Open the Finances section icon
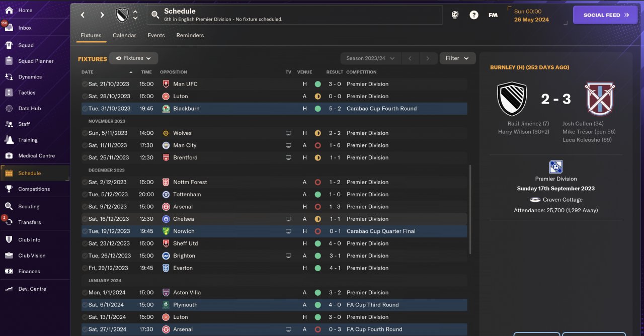 9,271
